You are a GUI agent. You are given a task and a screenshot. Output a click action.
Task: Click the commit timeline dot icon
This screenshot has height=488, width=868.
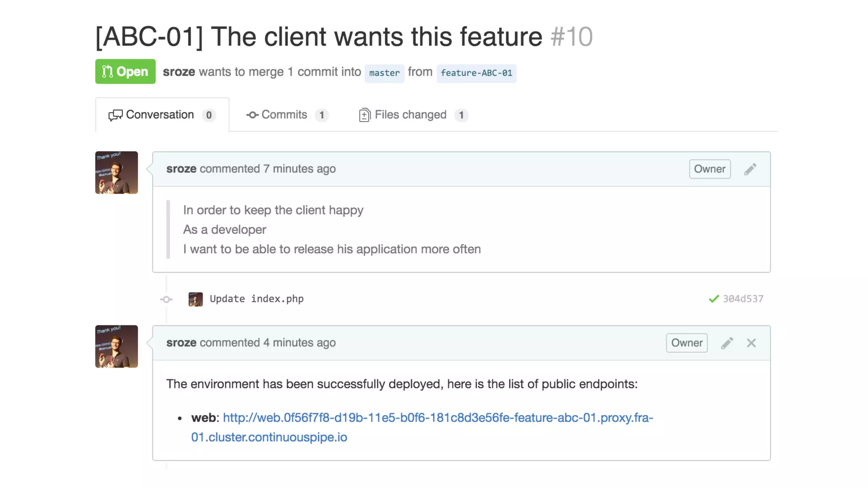click(x=166, y=299)
